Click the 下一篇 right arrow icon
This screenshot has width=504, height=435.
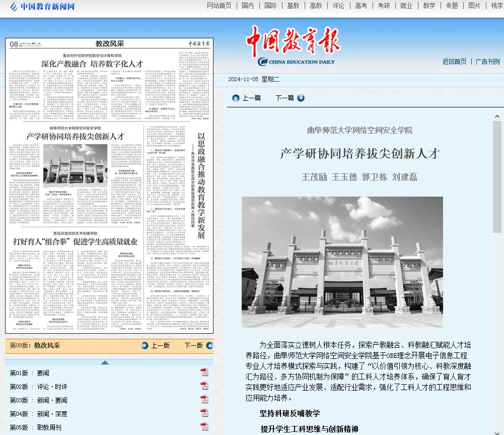pos(301,98)
